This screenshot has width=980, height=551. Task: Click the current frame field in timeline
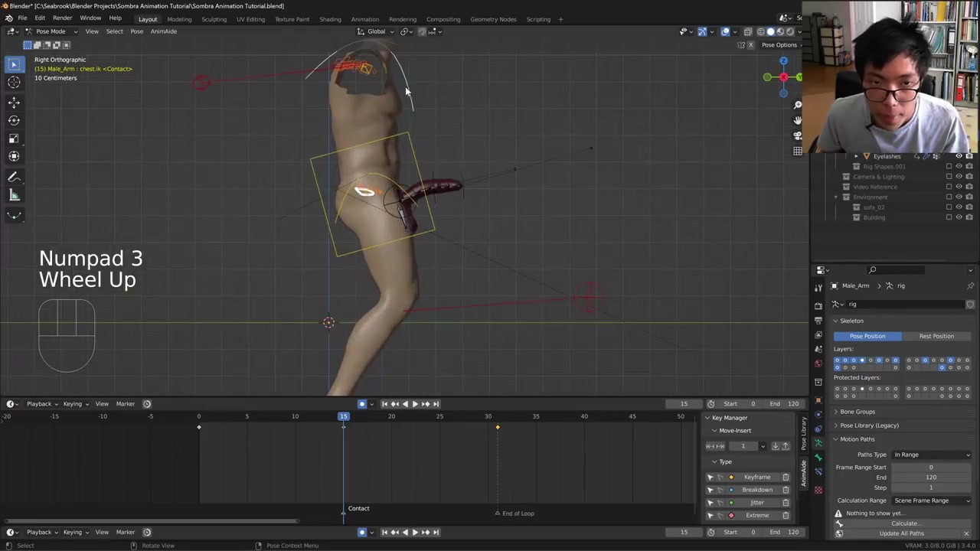684,404
